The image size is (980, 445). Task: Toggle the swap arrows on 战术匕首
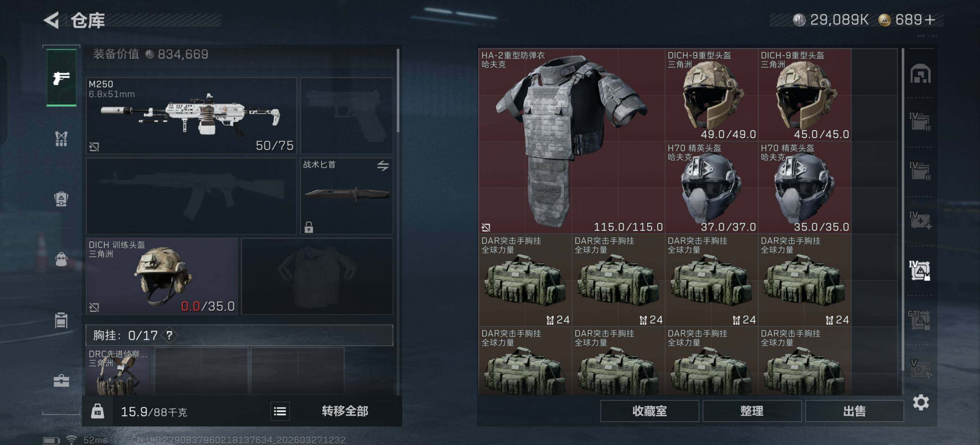(383, 166)
